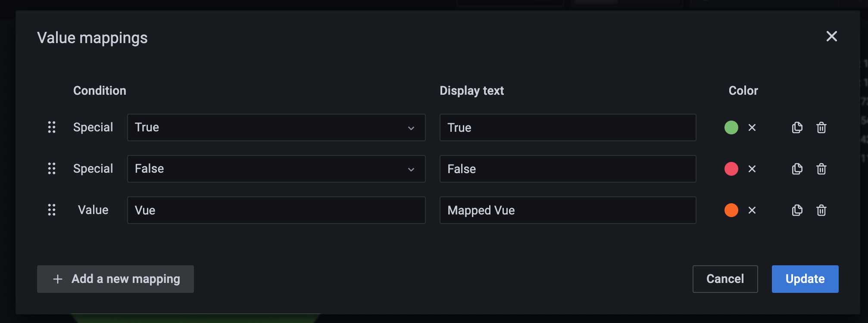
Task: Click Add a new mapping
Action: coord(115,279)
